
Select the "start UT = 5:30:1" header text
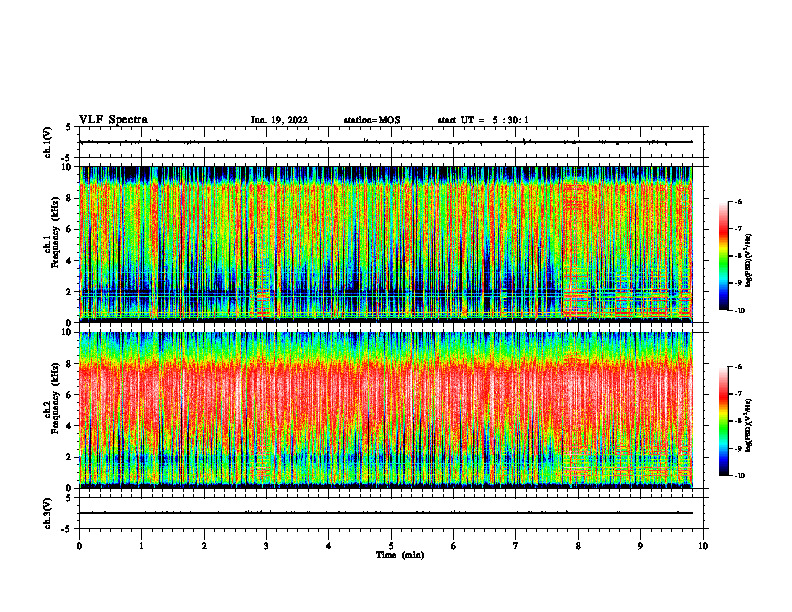483,120
